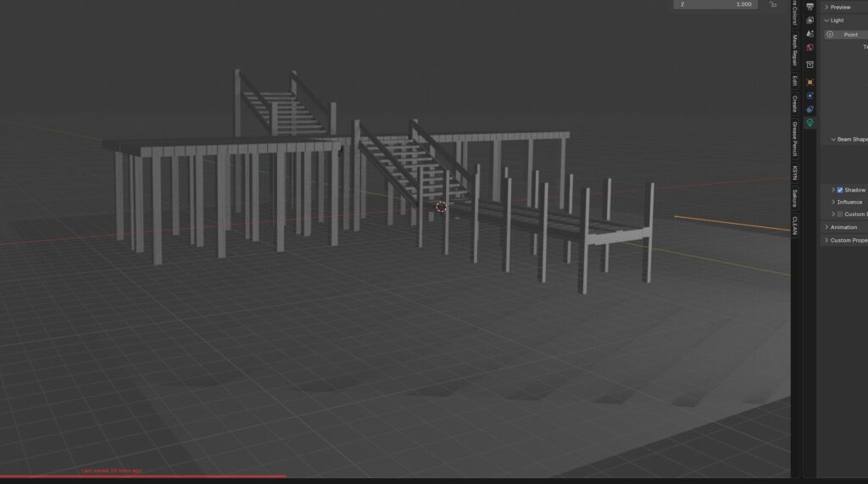Expand the Shadow subpanel arrow
This screenshot has height=484, width=868.
coord(833,190)
